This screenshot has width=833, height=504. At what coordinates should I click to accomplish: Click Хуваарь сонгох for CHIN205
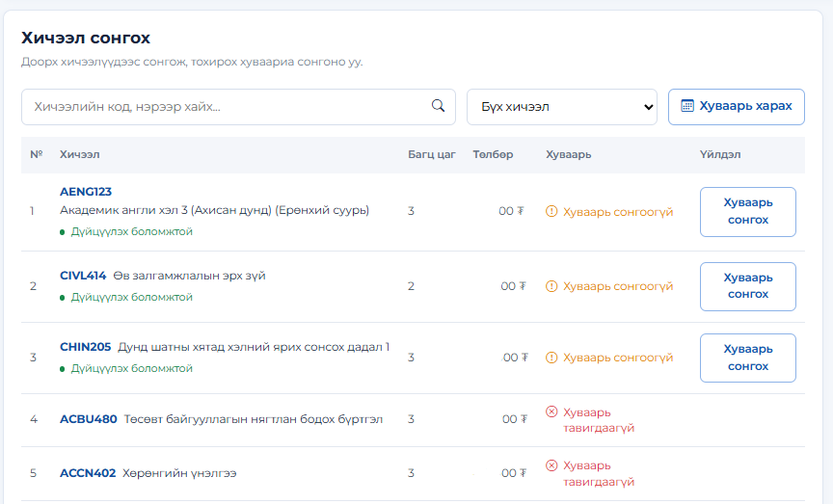[747, 358]
